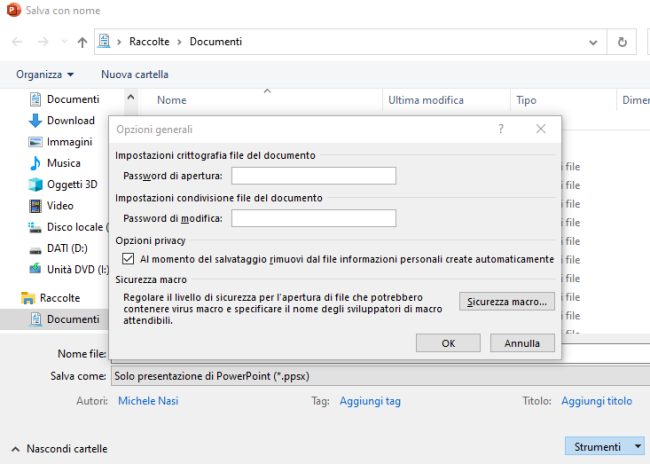The image size is (650, 464).
Task: Click the DVD drive icon
Action: [35, 269]
